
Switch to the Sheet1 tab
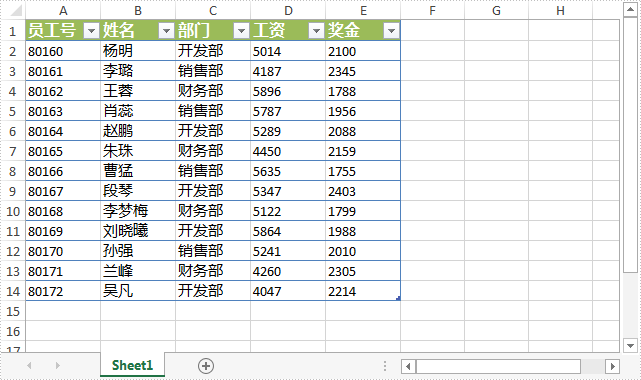pyautogui.click(x=132, y=365)
